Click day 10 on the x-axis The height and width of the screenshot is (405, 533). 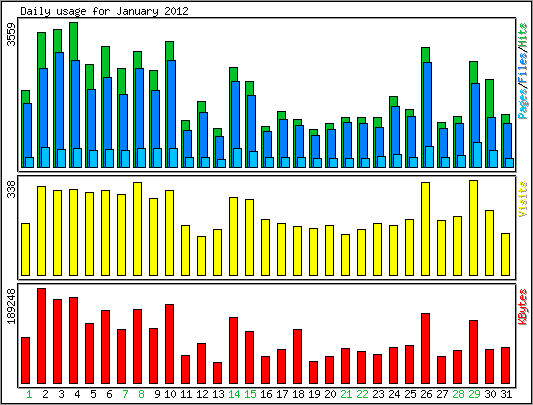coord(170,394)
